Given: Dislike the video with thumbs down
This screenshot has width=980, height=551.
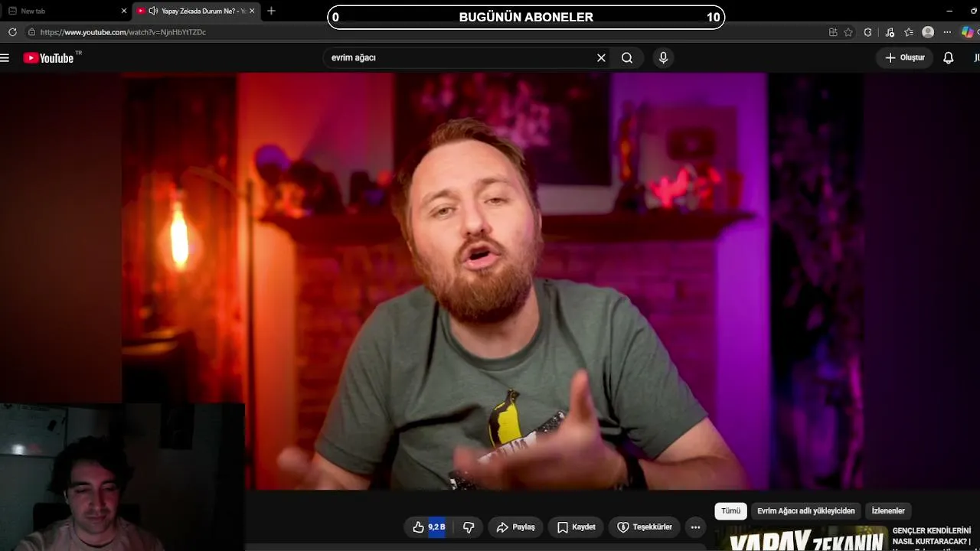Looking at the screenshot, I should (469, 527).
